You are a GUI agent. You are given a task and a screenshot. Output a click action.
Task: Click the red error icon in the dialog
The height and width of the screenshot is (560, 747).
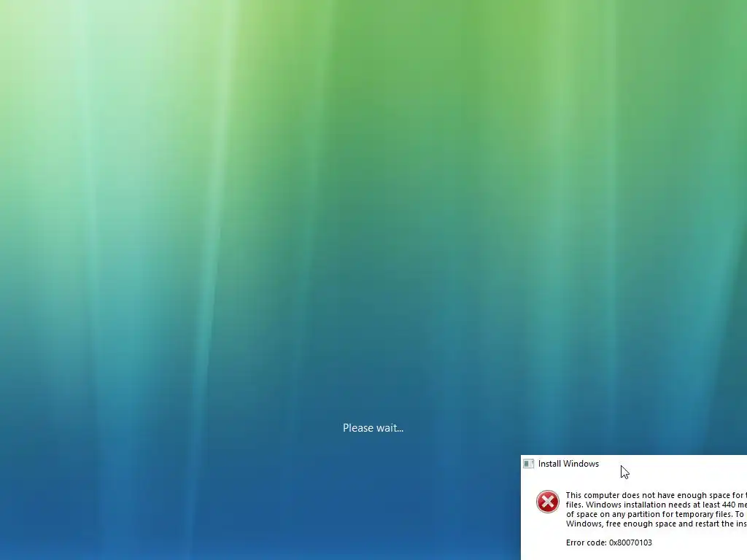[547, 502]
